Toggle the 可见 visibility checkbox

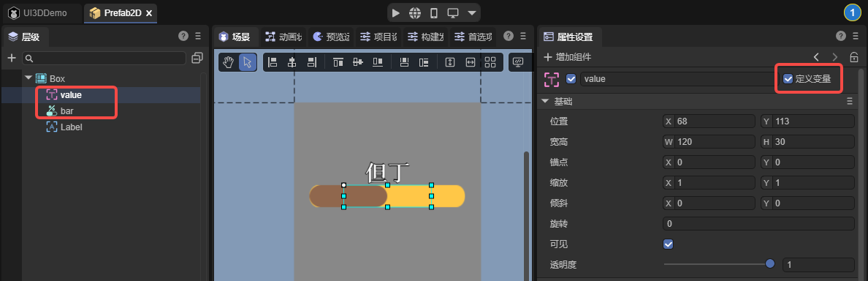[x=668, y=244]
